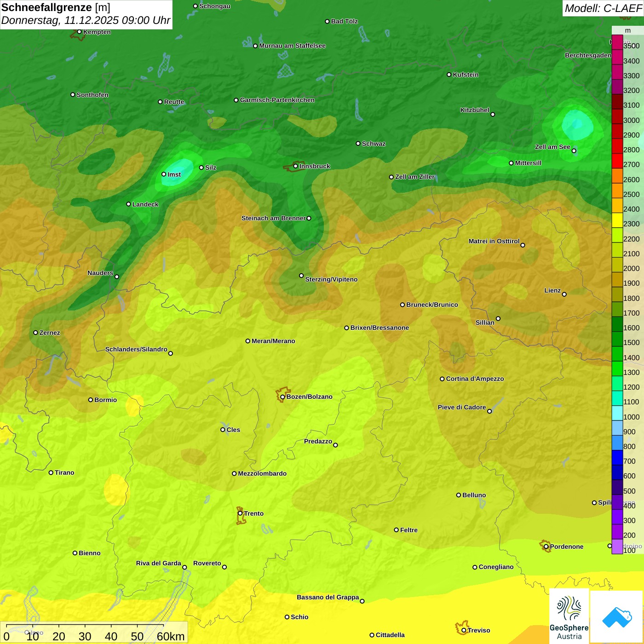Click the Mittersill label
The image size is (644, 644).
pos(528,163)
